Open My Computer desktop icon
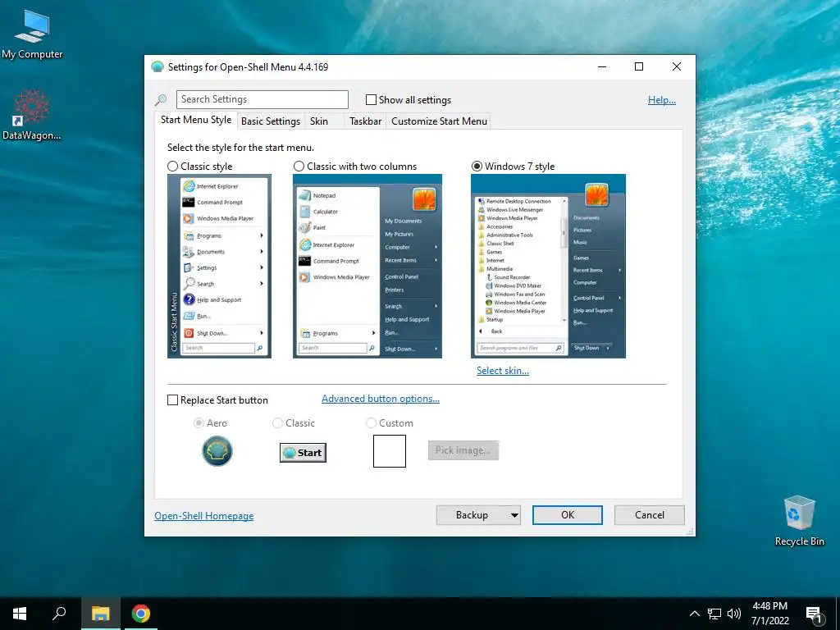The width and height of the screenshot is (840, 630). [x=32, y=34]
